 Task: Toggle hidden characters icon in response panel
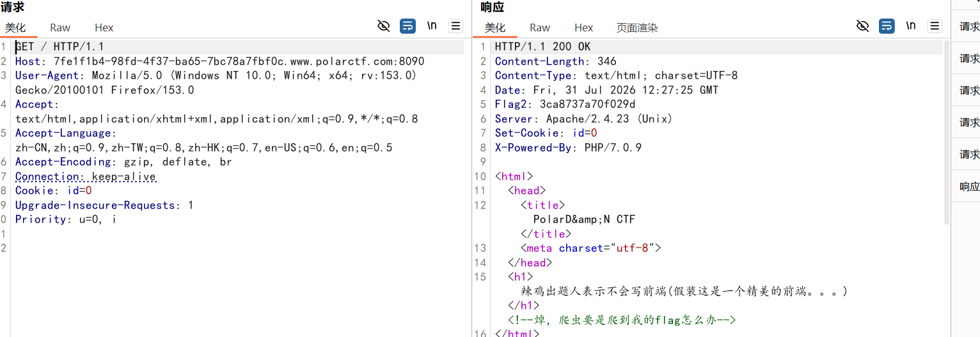[863, 26]
